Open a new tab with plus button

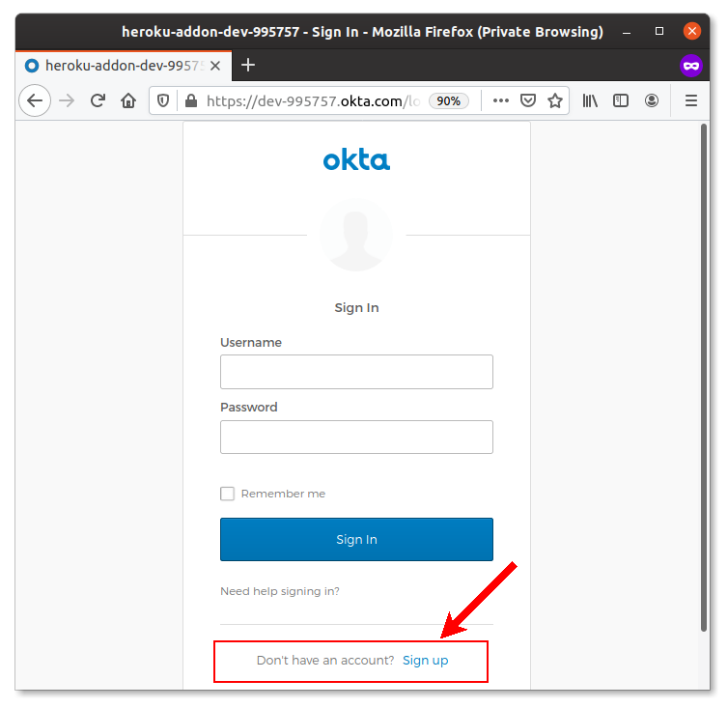[x=248, y=65]
